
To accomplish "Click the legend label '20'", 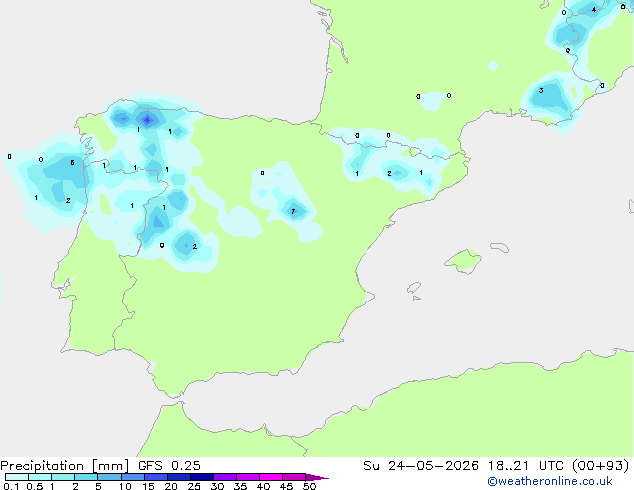I will [171, 486].
